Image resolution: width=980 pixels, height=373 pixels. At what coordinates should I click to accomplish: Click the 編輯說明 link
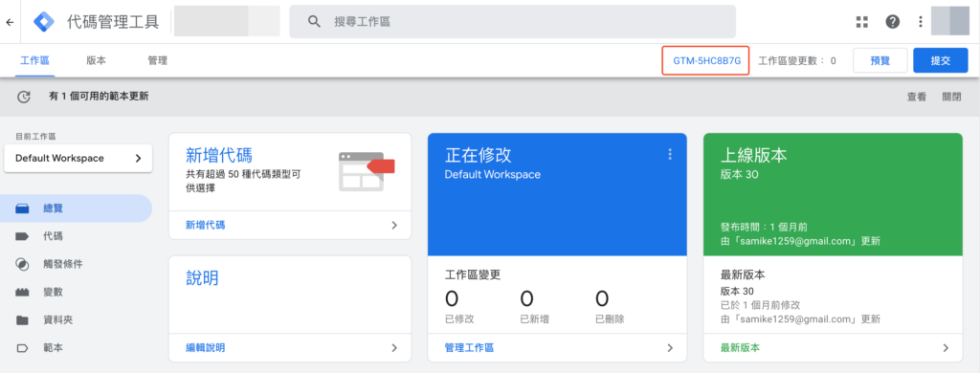coord(205,348)
